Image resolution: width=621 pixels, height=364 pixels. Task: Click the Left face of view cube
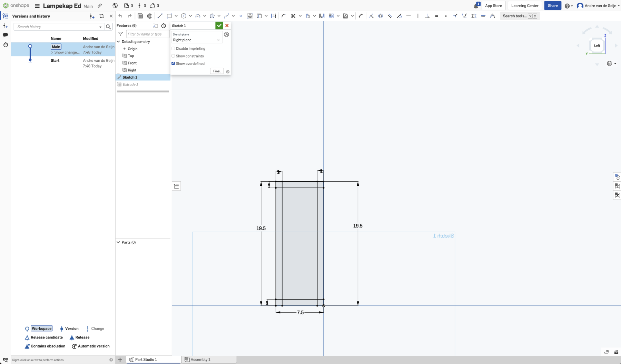click(597, 45)
